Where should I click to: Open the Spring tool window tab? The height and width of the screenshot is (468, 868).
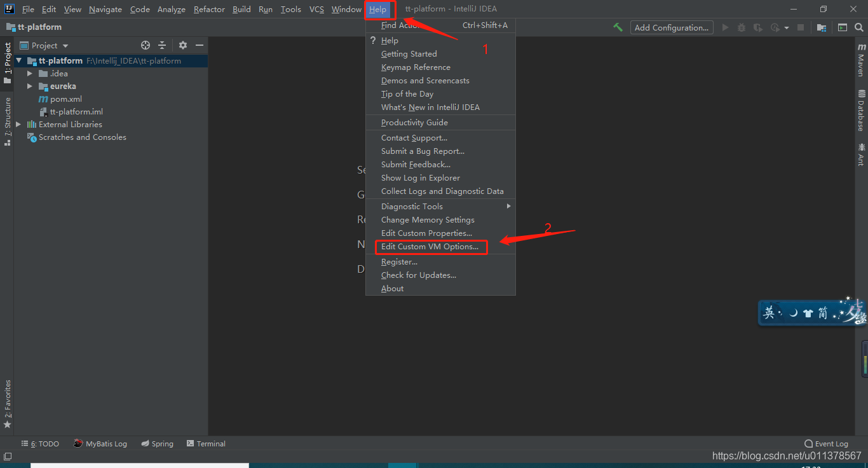157,444
